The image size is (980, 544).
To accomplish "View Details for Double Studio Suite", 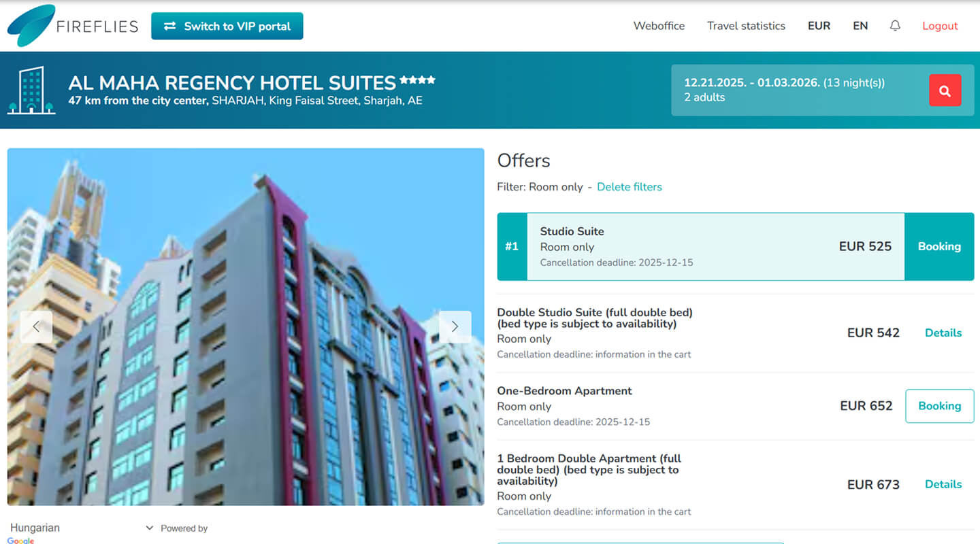I will [943, 333].
